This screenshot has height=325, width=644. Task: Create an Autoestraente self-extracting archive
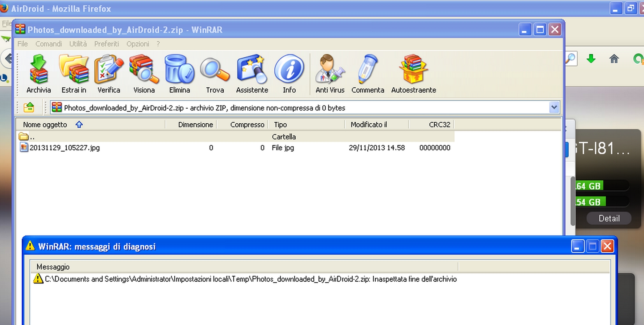coord(413,74)
